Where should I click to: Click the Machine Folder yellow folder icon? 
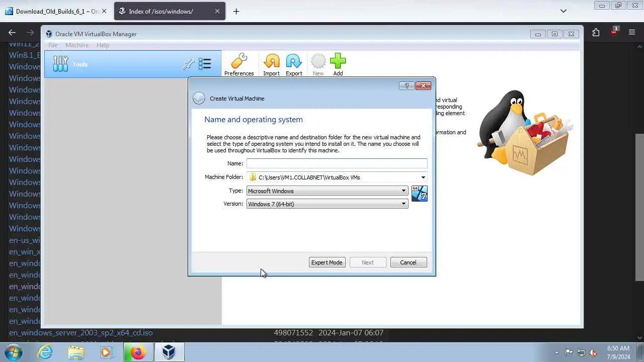[253, 177]
